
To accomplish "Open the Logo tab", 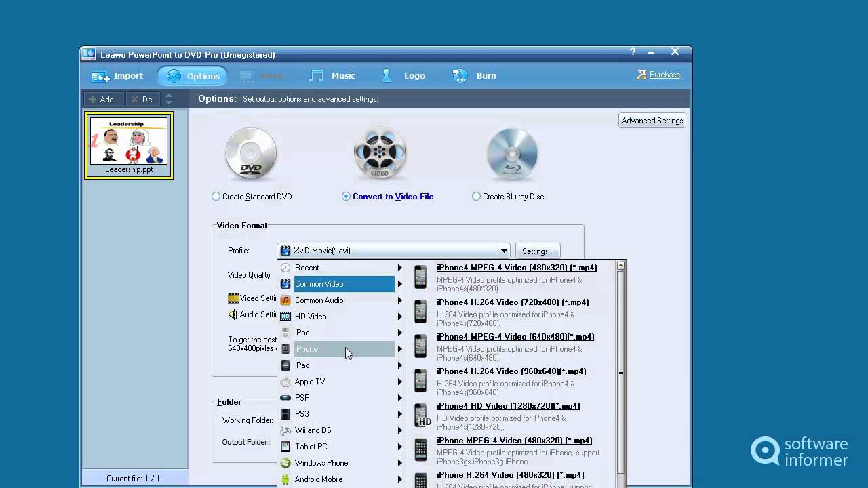I will (403, 76).
